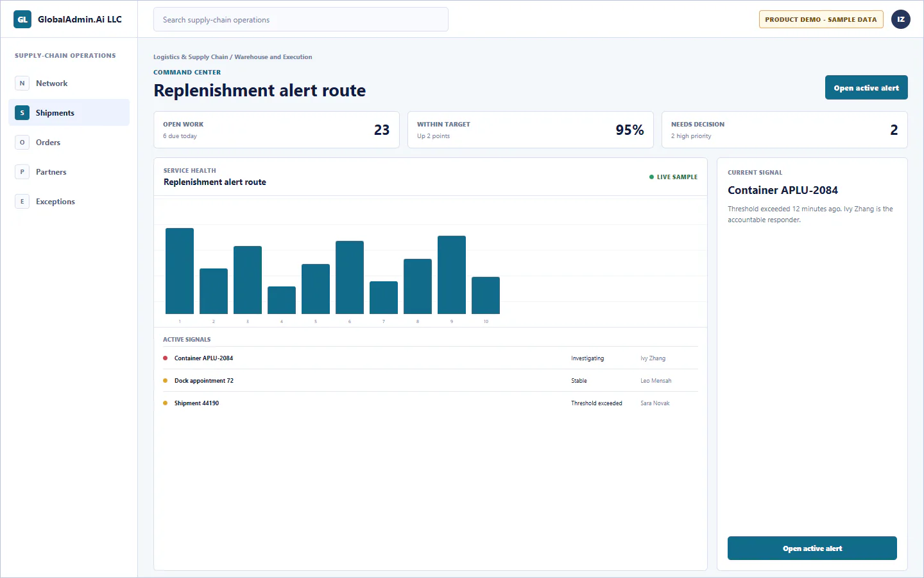Click the GL company logo icon
Screen dimensions: 924x578
point(22,19)
